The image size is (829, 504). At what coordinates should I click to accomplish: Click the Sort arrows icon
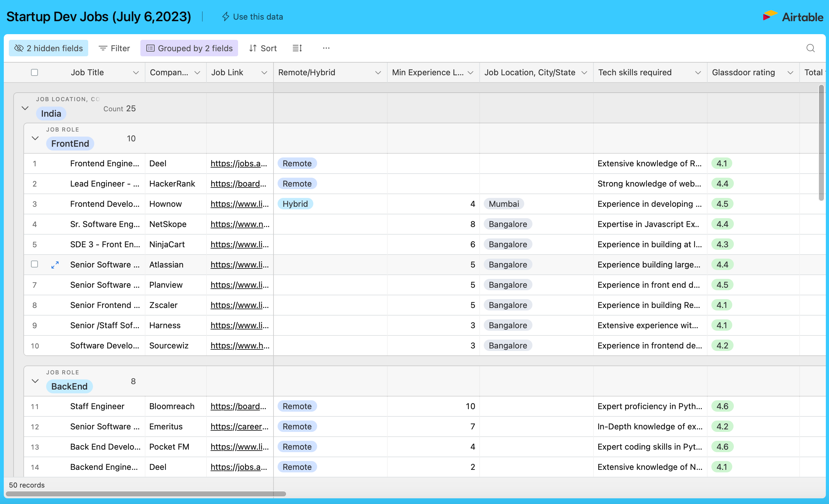[x=253, y=48]
